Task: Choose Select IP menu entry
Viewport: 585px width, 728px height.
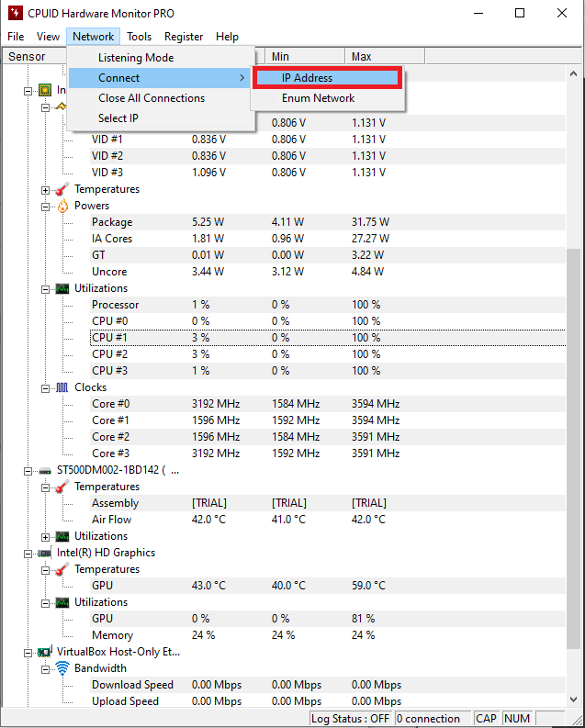Action: point(161,118)
